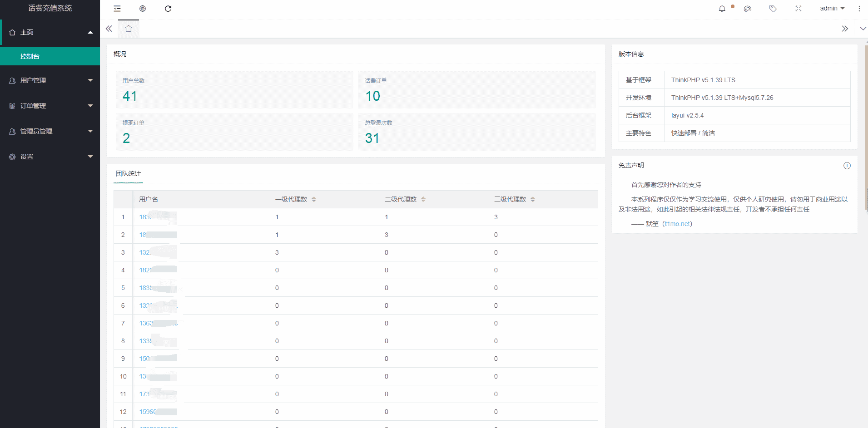Screen dimensions: 868x428
Task: Open the tab operations dropdown arrow
Action: point(863,29)
